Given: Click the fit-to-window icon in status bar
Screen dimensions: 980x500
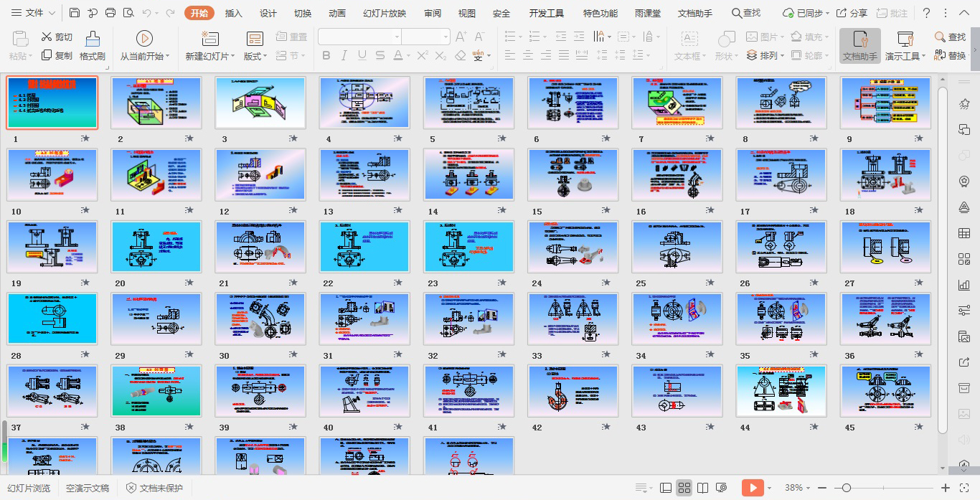Looking at the screenshot, I should click(964, 488).
